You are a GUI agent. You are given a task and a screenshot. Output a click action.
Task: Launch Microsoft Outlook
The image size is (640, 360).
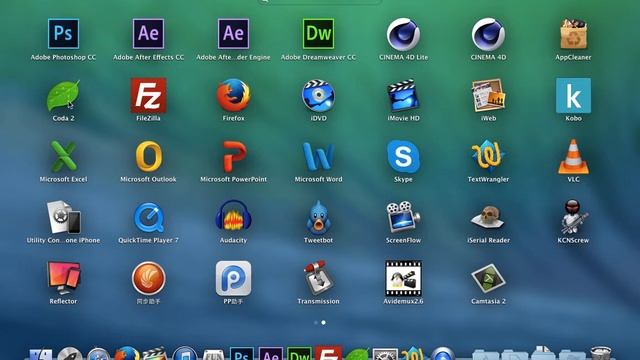click(149, 156)
